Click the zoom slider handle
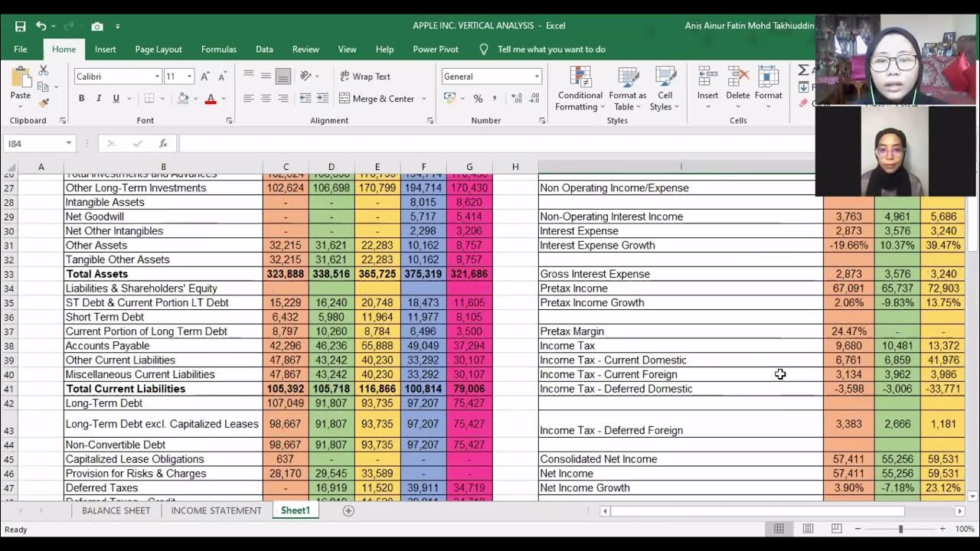The height and width of the screenshot is (551, 980). (x=900, y=529)
